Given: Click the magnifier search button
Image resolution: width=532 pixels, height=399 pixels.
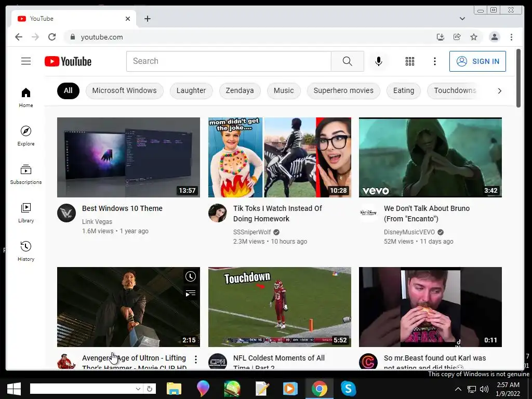Looking at the screenshot, I should [x=348, y=61].
